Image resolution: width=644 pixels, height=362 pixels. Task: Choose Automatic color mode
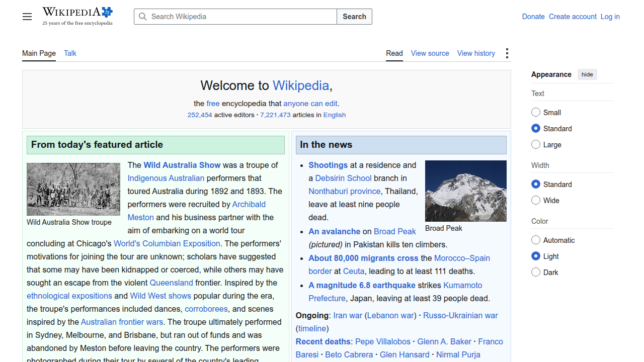536,240
